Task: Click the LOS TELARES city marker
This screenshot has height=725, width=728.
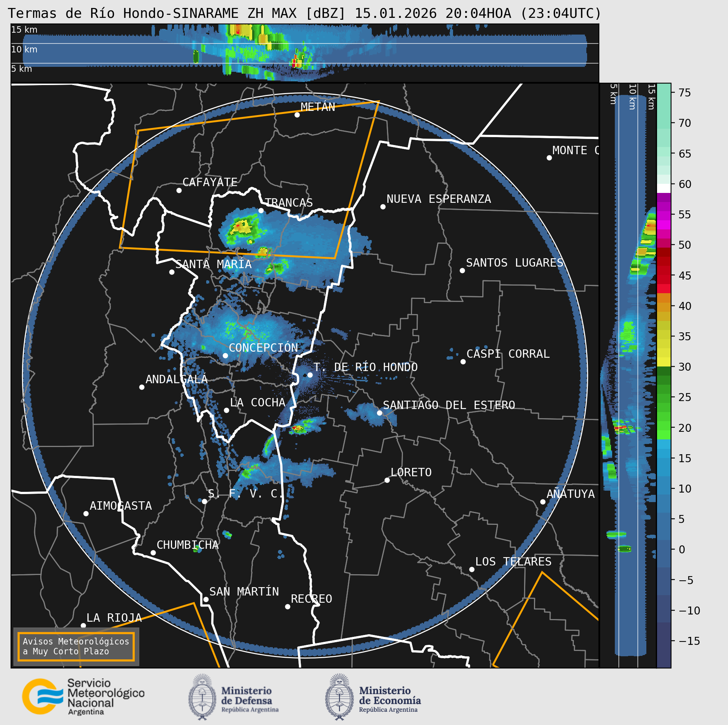Action: click(x=472, y=569)
